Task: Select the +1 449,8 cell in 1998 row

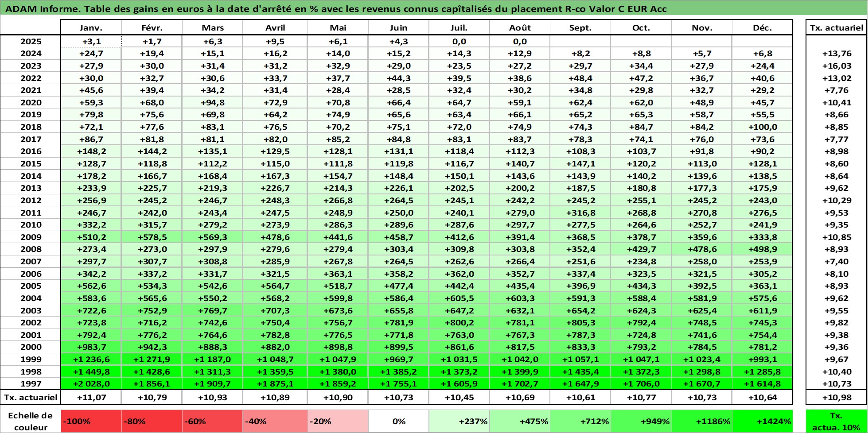Action: (x=91, y=372)
